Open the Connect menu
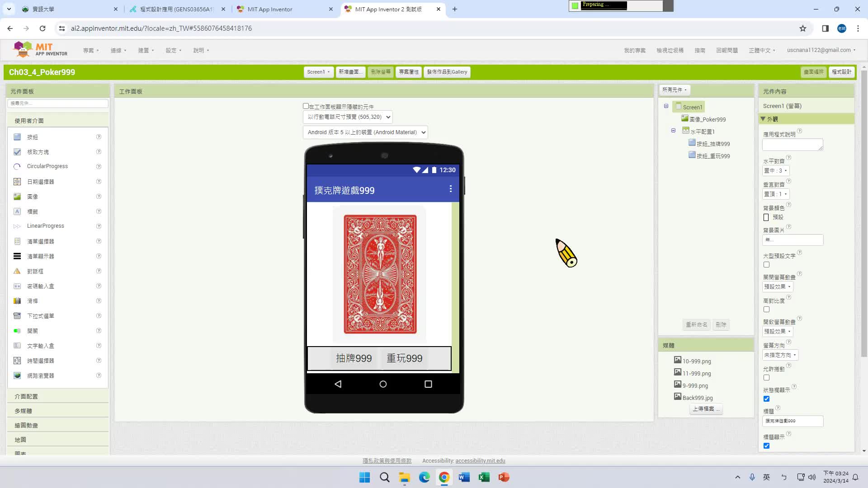 tap(118, 51)
